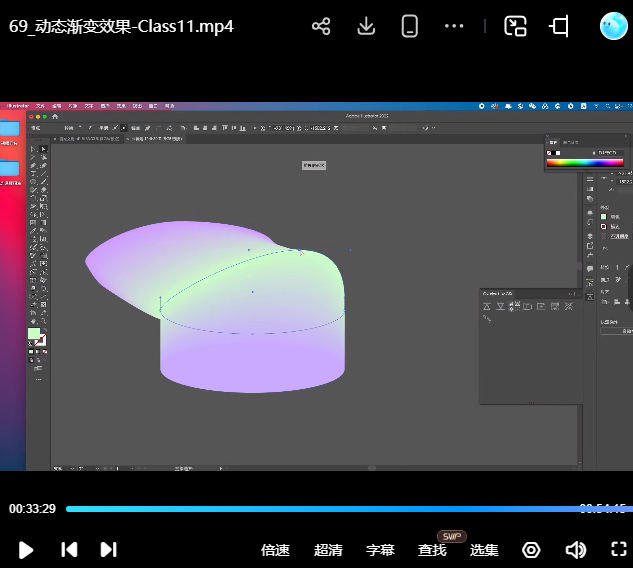Download the video with the download icon
The height and width of the screenshot is (568, 633).
click(x=366, y=27)
